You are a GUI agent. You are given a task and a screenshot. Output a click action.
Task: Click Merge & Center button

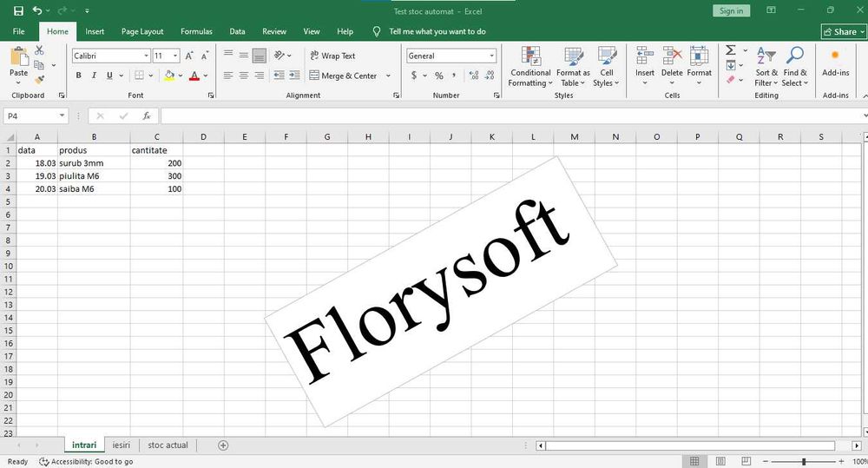[x=343, y=76]
